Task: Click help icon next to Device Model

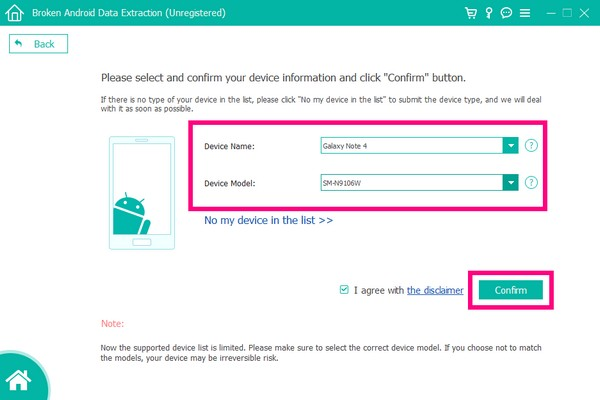Action: pos(531,183)
